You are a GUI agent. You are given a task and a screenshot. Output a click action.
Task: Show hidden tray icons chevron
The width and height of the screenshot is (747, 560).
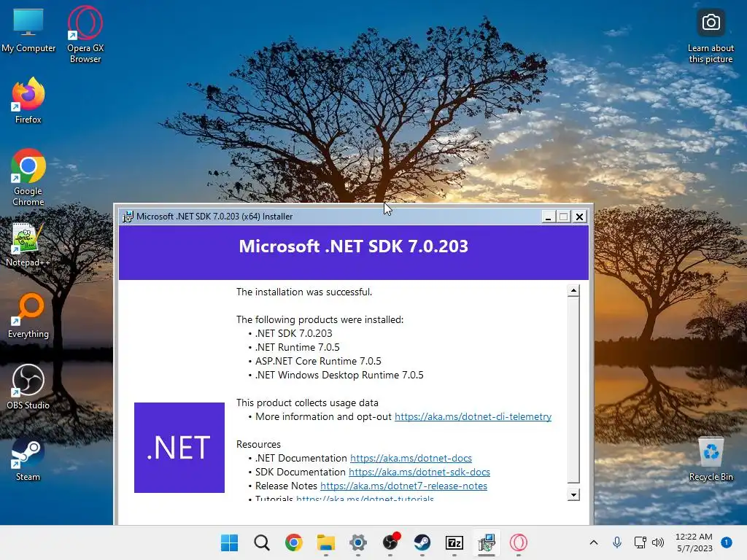(x=594, y=542)
